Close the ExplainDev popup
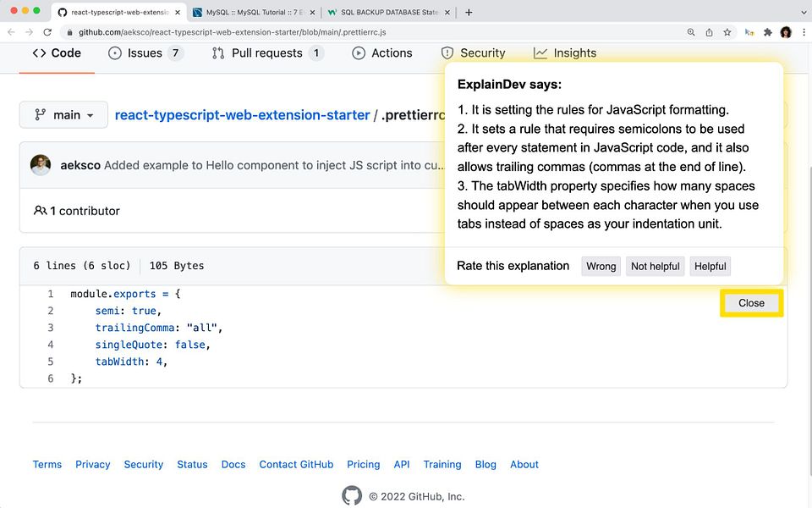This screenshot has width=812, height=508. click(x=751, y=303)
